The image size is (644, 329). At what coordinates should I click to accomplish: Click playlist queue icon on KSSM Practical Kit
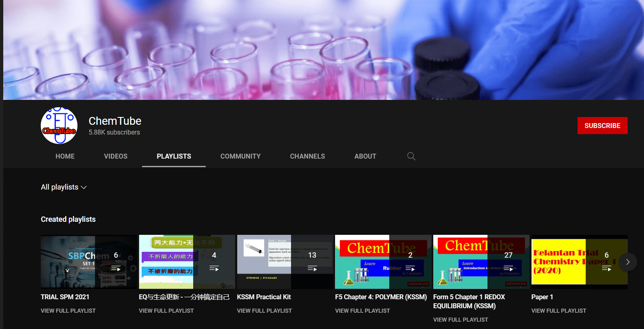312,269
